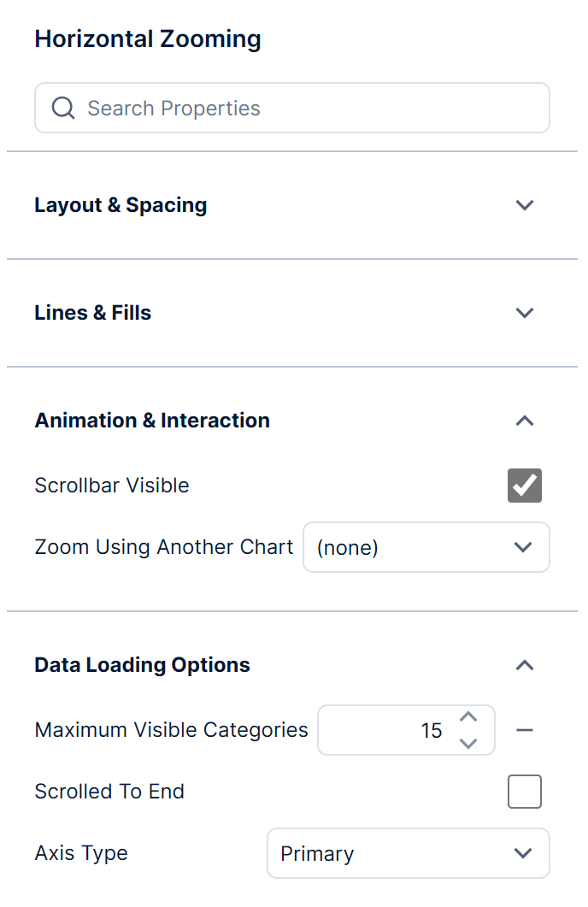Click the Search Properties input field
Screen dimensions: 588x907
coord(291,108)
